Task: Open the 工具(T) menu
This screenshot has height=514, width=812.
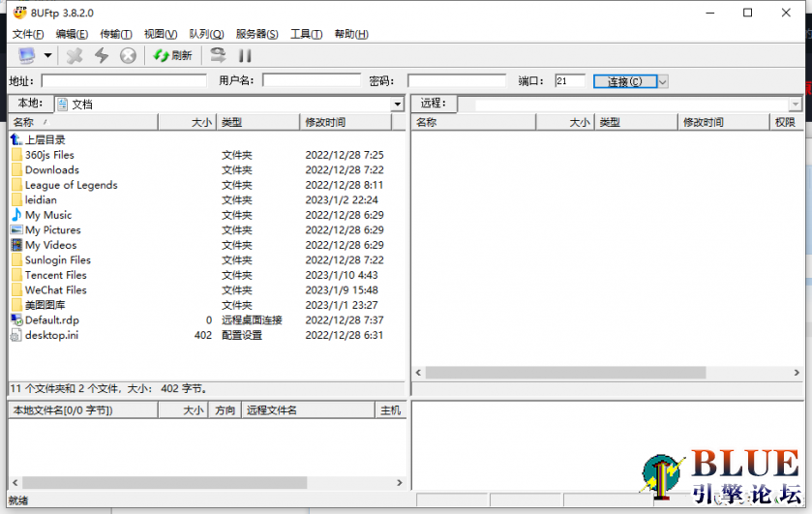Action: pyautogui.click(x=306, y=34)
